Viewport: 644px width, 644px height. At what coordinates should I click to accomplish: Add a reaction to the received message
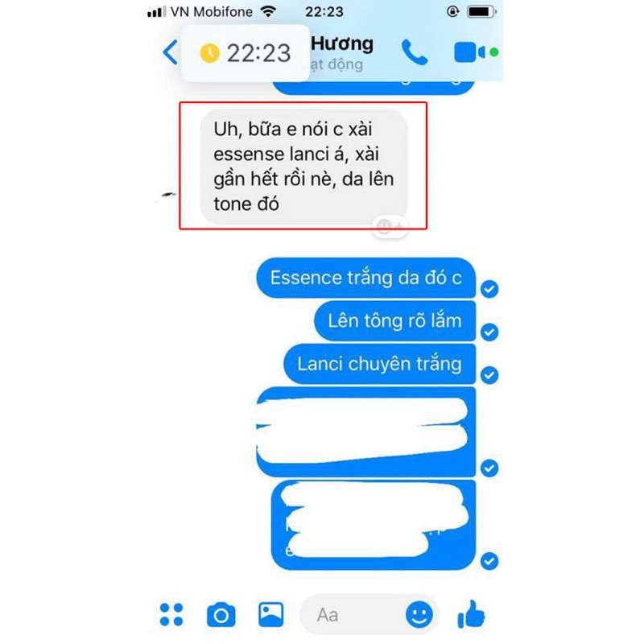pyautogui.click(x=390, y=226)
